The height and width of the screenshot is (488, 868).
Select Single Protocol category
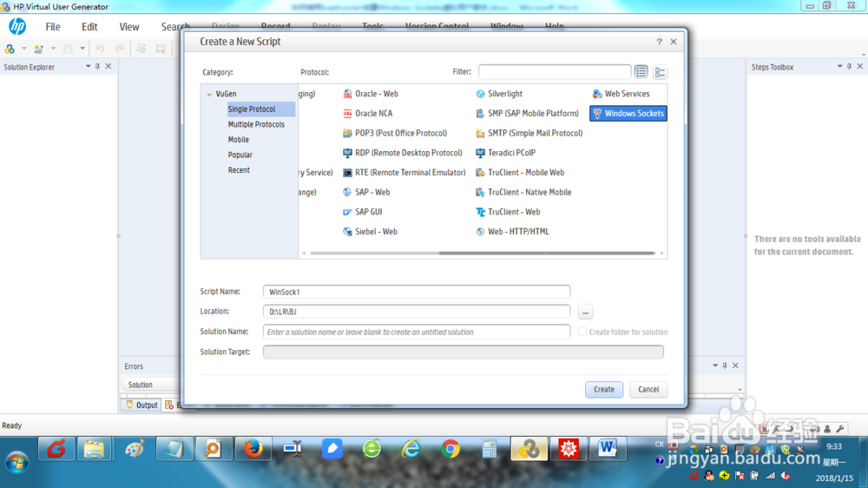[260, 109]
